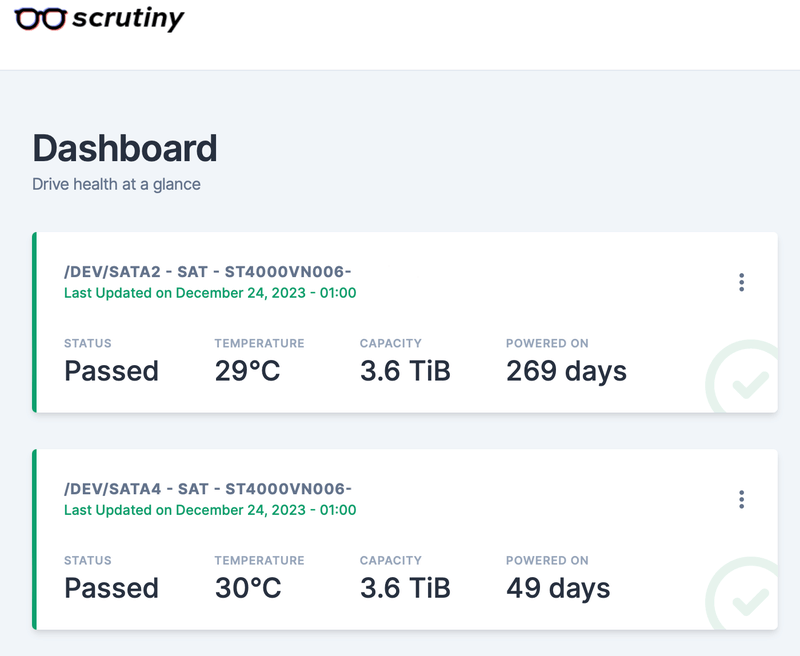Click the Scrutiny glasses logo icon
This screenshot has height=656, width=800.
(40, 19)
